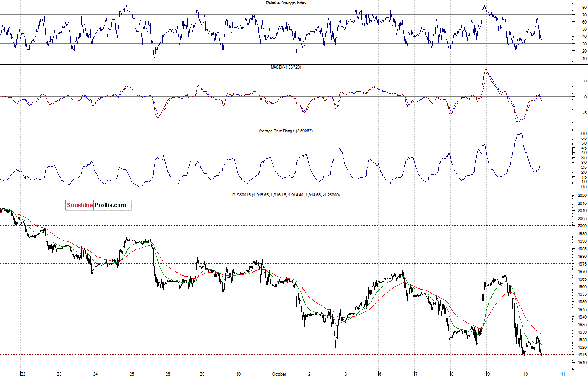
Task: Click the 1915 price axis value
Action: point(581,355)
